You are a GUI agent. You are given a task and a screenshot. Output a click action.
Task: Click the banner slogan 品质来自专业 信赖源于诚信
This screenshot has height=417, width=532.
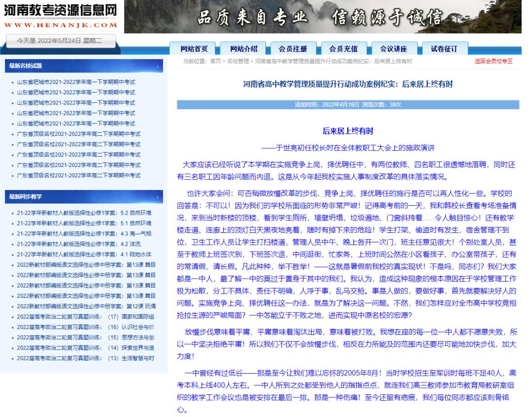tap(320, 17)
